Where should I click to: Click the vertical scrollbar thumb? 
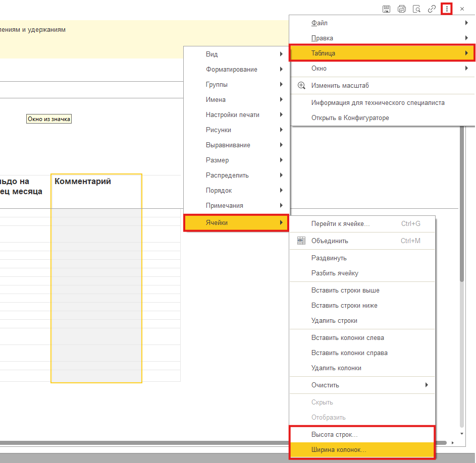click(462, 204)
